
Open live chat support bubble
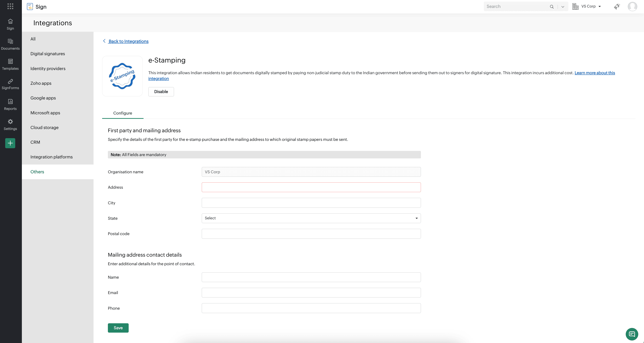tap(632, 334)
